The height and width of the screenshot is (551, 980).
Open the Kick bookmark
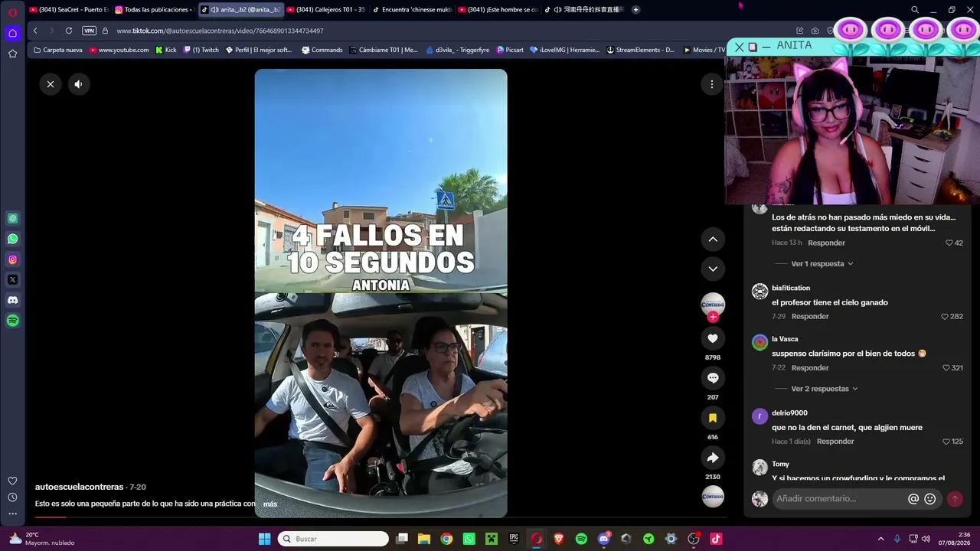coord(166,50)
